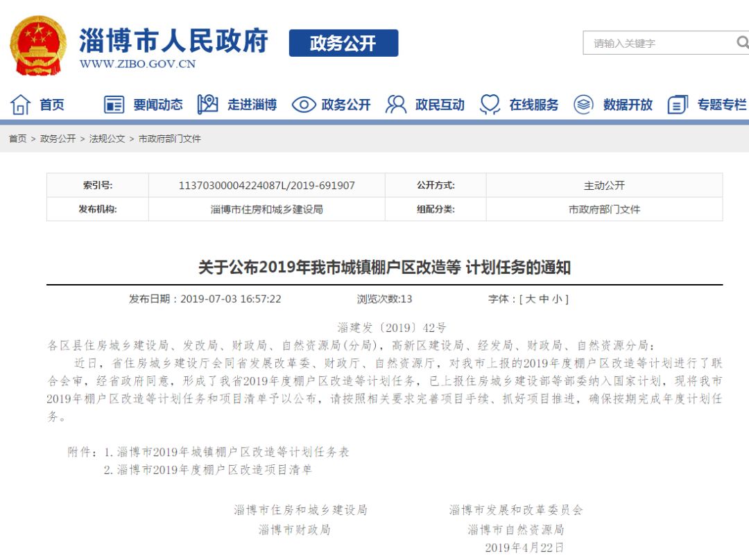This screenshot has width=749, height=560.
Task: Set font size to 大
Action: click(531, 299)
